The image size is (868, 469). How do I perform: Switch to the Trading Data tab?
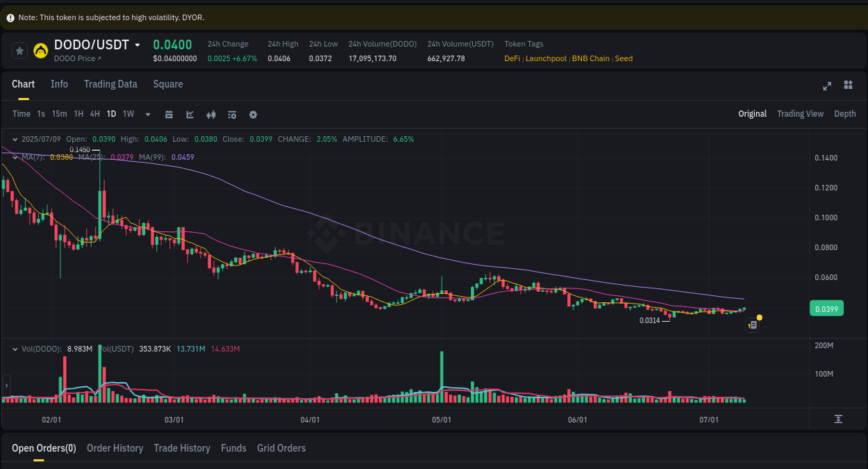(110, 84)
